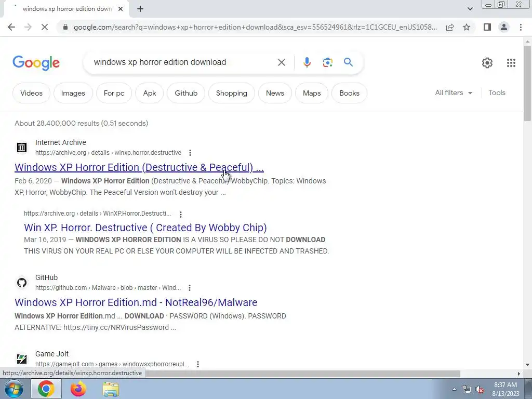Click the muted volume tray icon

480,390
